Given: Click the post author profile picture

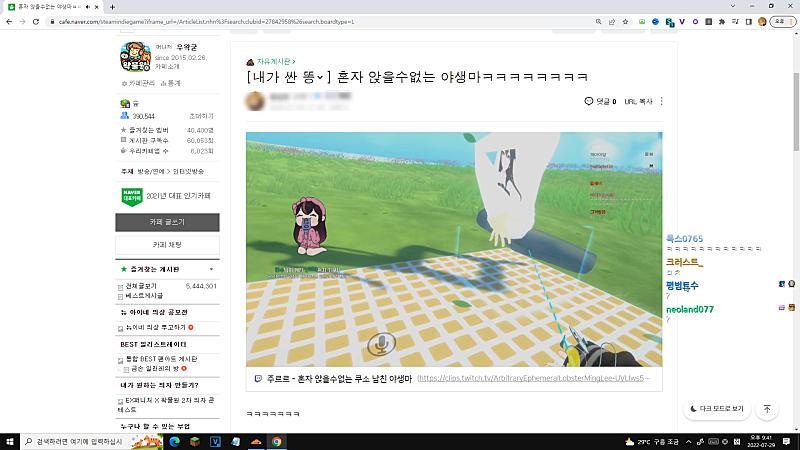Looking at the screenshot, I should [x=255, y=101].
